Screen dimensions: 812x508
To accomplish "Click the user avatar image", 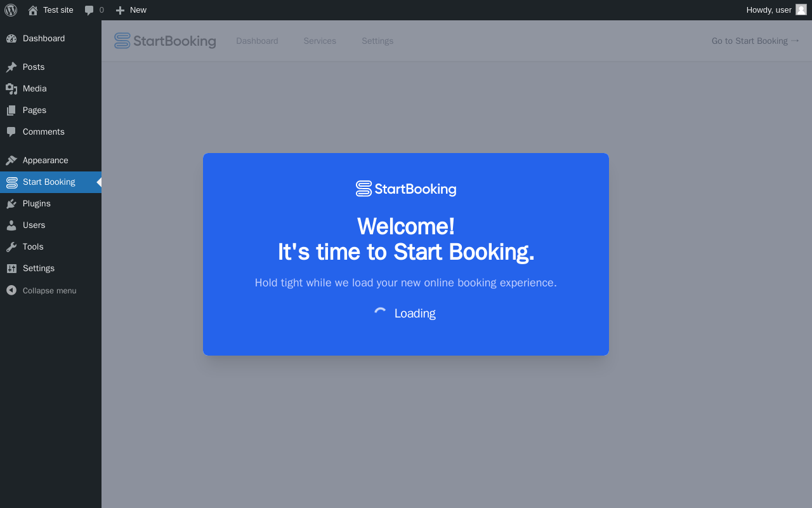I will tap(801, 10).
